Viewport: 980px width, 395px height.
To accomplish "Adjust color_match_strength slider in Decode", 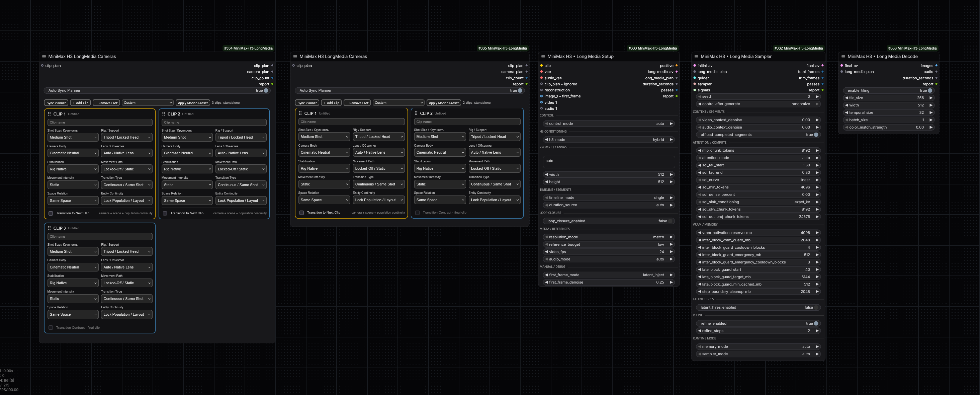I will point(889,128).
